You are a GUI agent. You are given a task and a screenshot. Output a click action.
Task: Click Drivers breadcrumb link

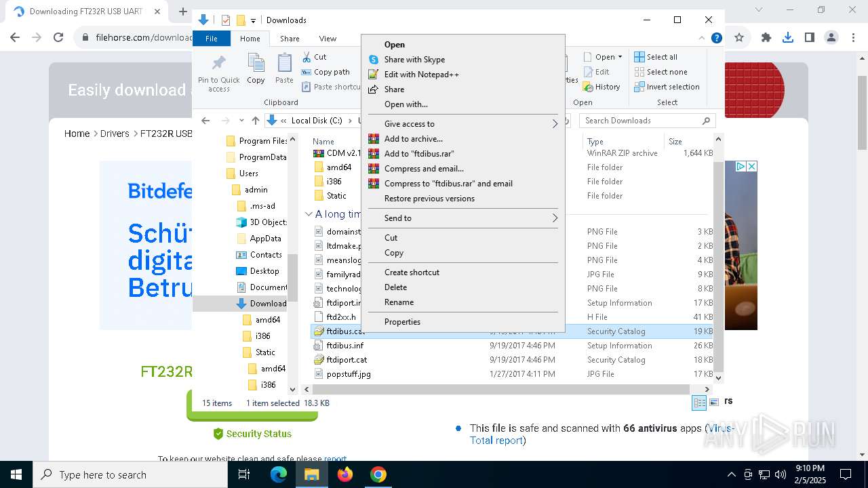tap(115, 134)
